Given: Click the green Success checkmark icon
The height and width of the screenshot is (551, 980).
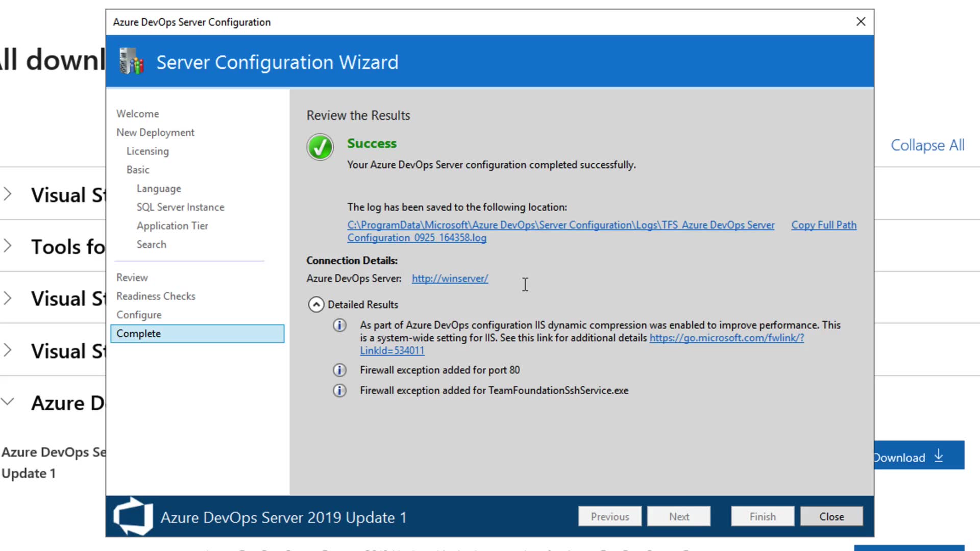Looking at the screenshot, I should coord(320,147).
